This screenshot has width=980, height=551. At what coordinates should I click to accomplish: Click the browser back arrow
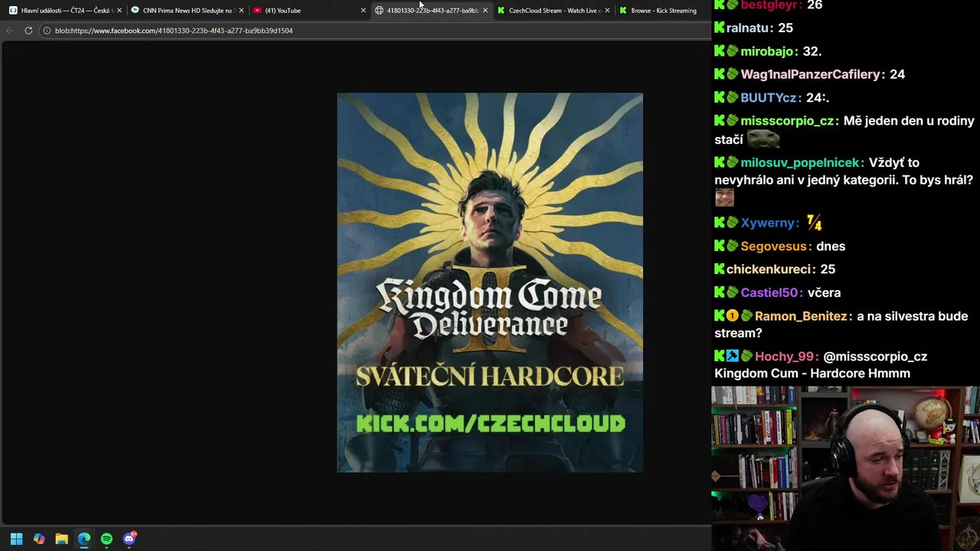click(9, 31)
